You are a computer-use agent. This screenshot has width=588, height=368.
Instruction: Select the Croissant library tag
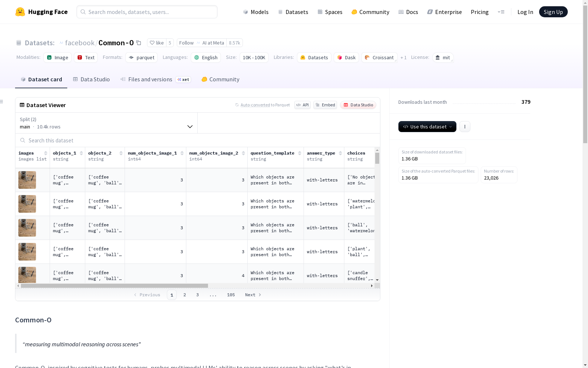click(379, 57)
